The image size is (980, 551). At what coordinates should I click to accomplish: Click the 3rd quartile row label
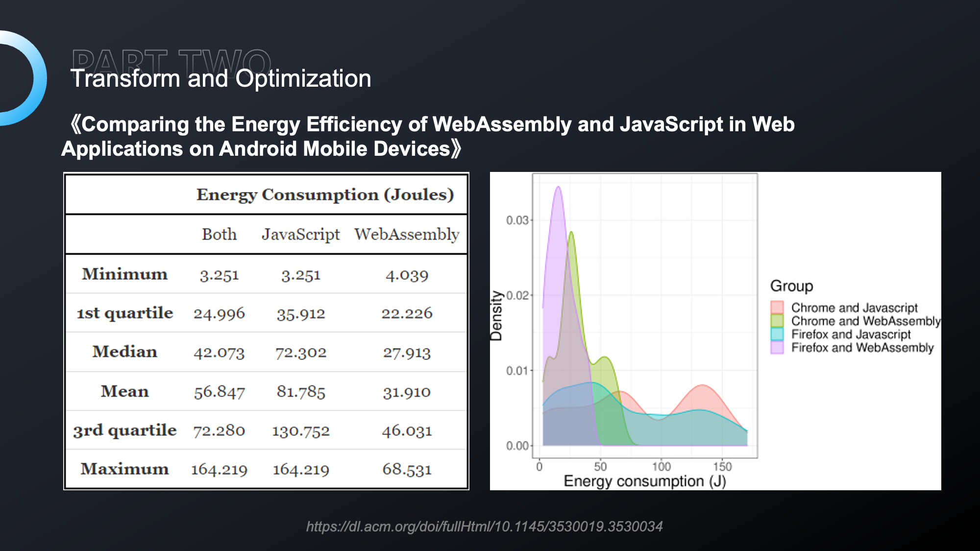point(124,430)
